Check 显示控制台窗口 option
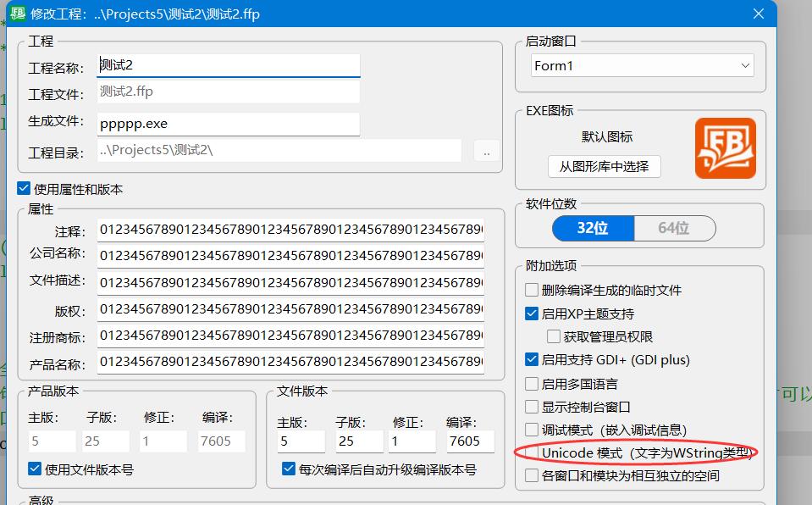Viewport: 812px width, 505px height. coord(532,407)
